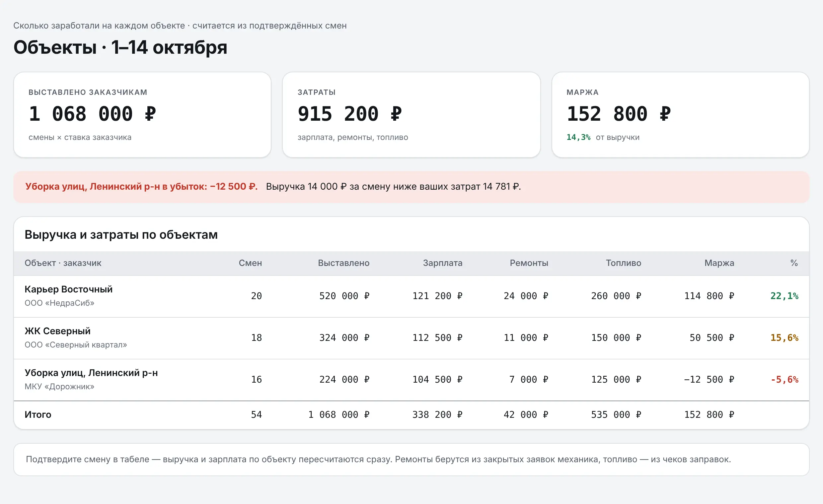
Task: Click the 'Маржа' table column header
Action: click(x=719, y=263)
